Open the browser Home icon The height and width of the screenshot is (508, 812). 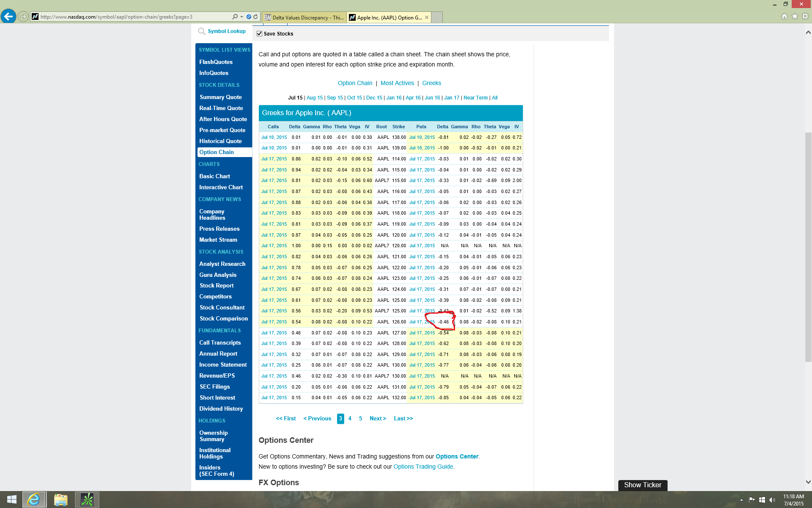click(785, 17)
